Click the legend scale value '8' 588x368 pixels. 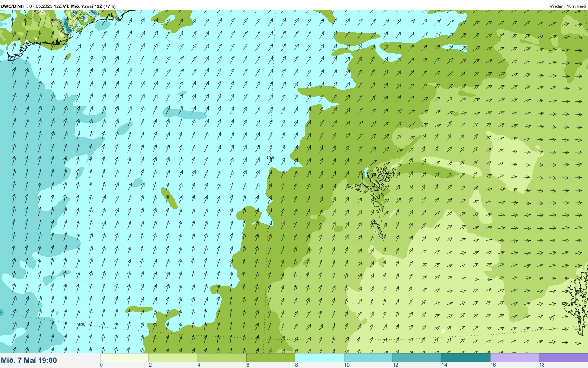tap(296, 365)
